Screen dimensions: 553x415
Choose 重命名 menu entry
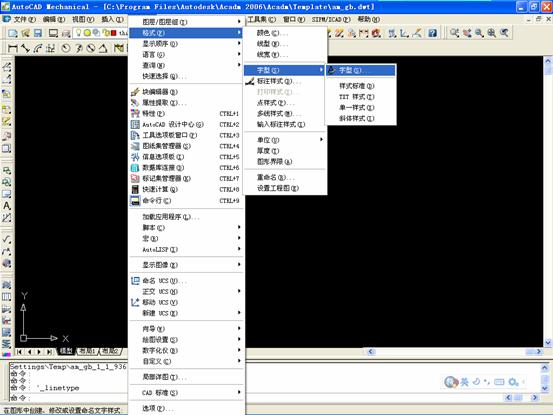pyautogui.click(x=285, y=177)
